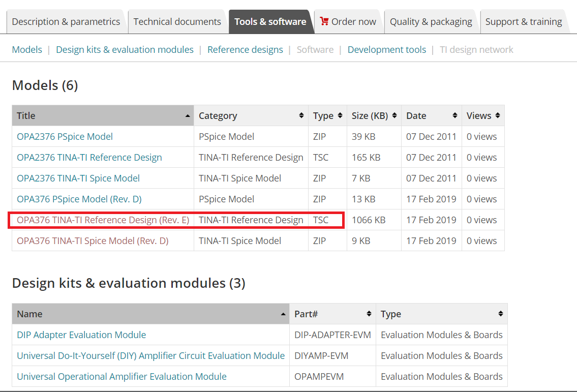Sort evaluation modules by Type arrows

click(x=500, y=314)
